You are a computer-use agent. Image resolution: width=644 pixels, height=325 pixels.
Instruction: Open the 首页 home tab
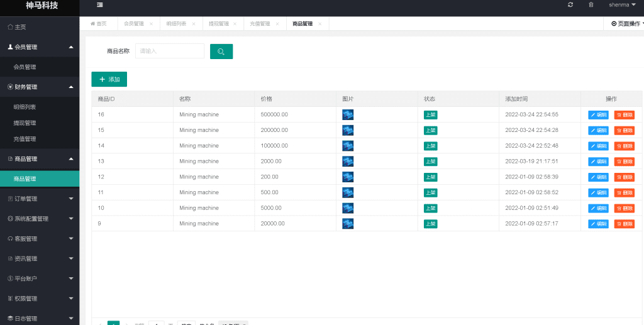pos(99,24)
